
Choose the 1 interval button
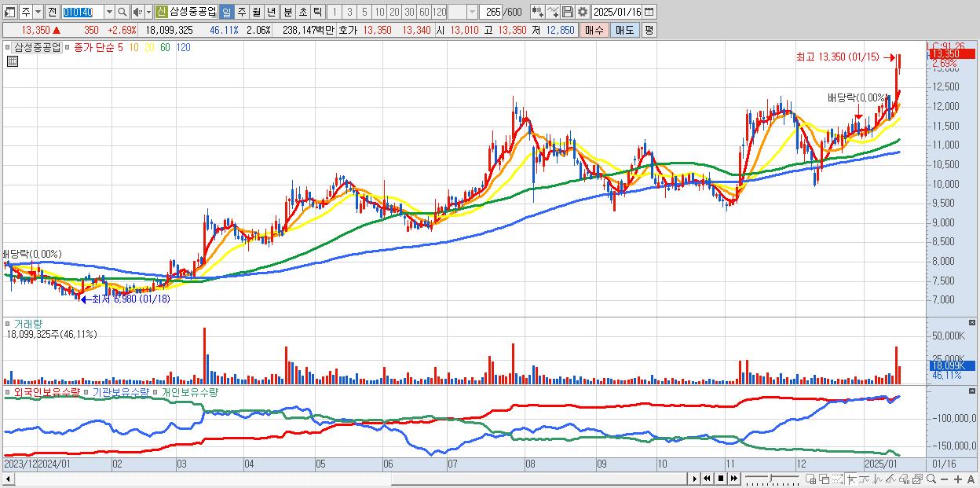[335, 12]
